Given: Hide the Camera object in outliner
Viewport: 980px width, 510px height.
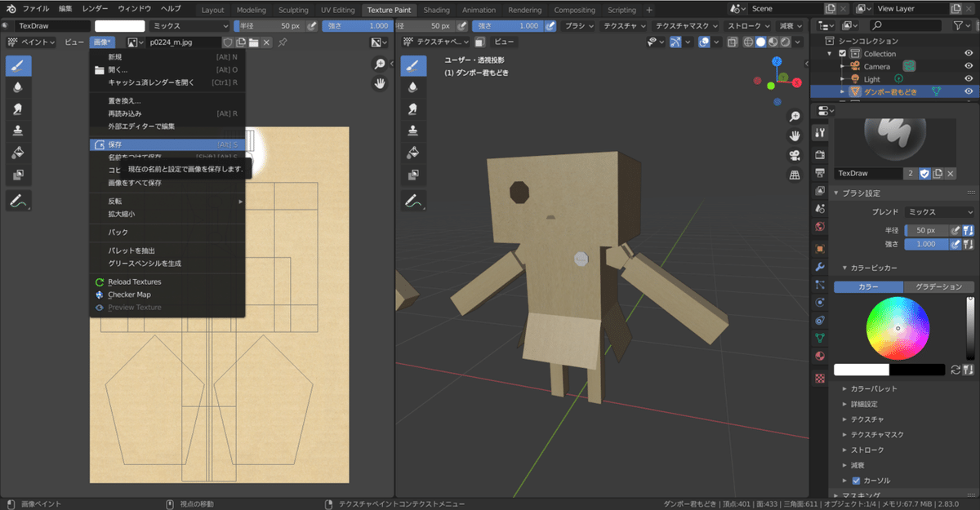Looking at the screenshot, I should point(969,66).
